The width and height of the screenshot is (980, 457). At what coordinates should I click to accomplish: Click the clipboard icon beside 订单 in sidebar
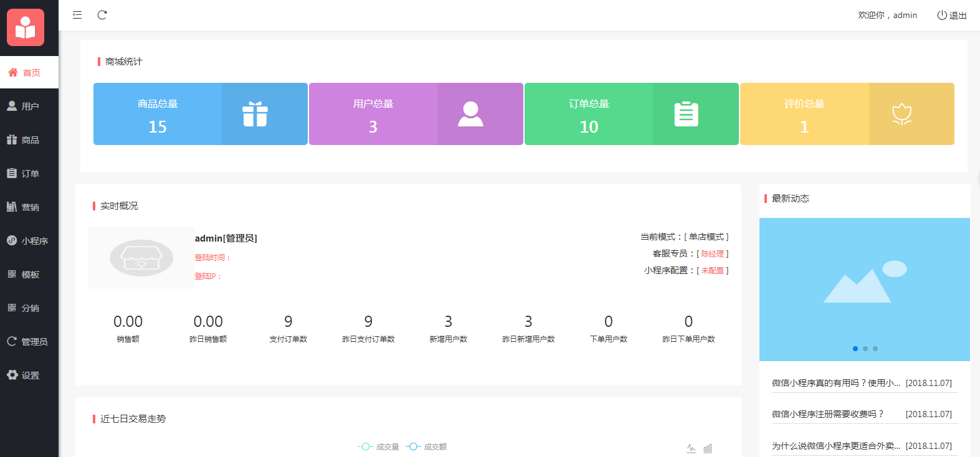coord(12,173)
